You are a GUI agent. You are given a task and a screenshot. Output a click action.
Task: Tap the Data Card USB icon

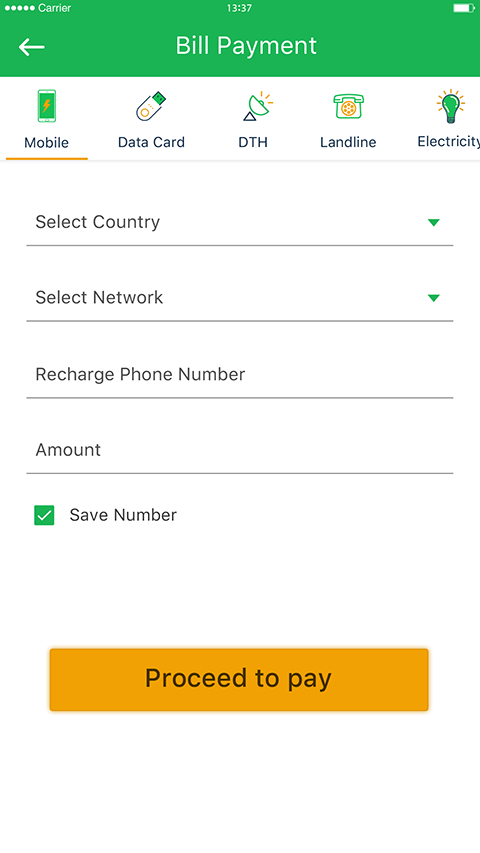(x=151, y=107)
